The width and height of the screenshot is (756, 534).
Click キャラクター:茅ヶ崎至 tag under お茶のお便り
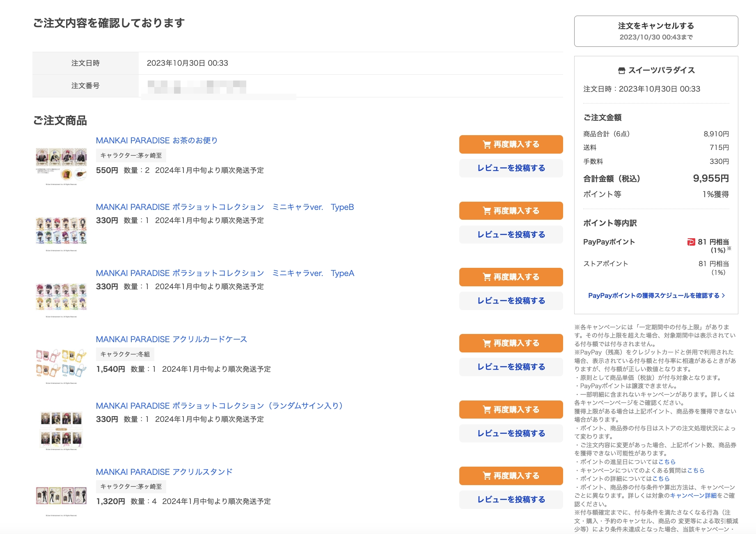tap(131, 156)
